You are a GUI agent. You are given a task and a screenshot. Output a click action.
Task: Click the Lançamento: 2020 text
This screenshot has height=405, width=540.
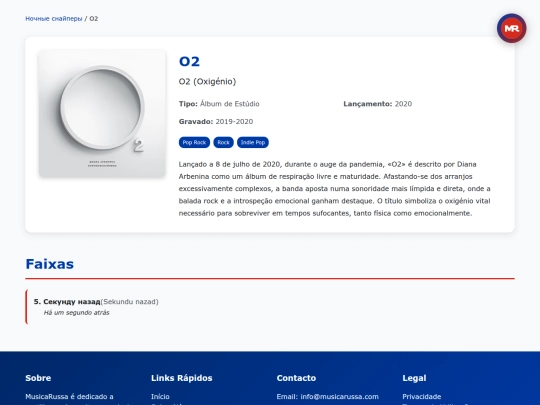[x=377, y=104]
